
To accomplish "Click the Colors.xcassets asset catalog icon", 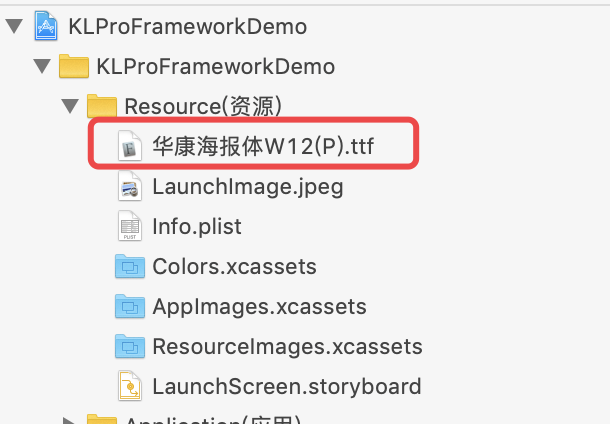I will click(130, 266).
